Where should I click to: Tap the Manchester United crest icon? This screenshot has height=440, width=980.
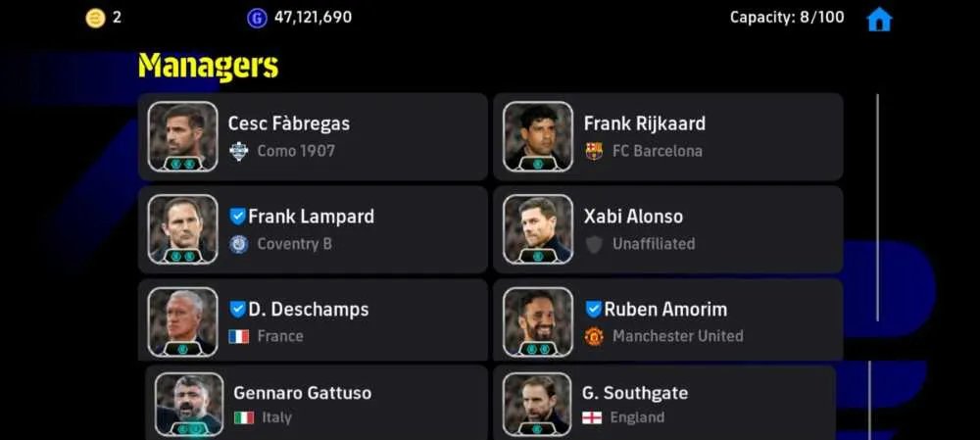[x=594, y=336]
